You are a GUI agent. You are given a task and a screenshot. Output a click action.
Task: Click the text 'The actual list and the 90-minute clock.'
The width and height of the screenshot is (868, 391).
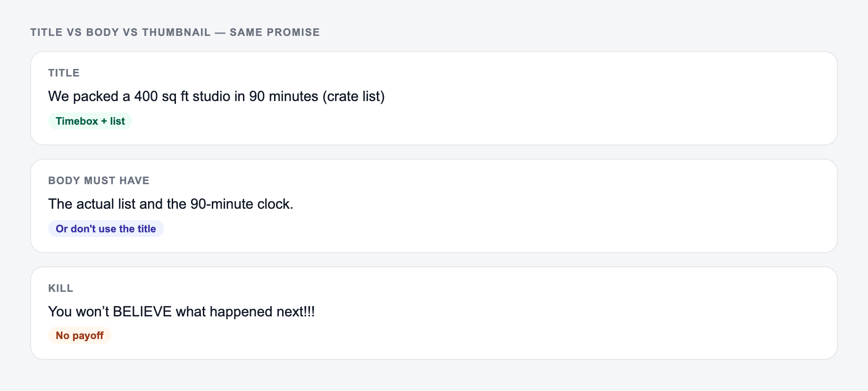tap(171, 204)
